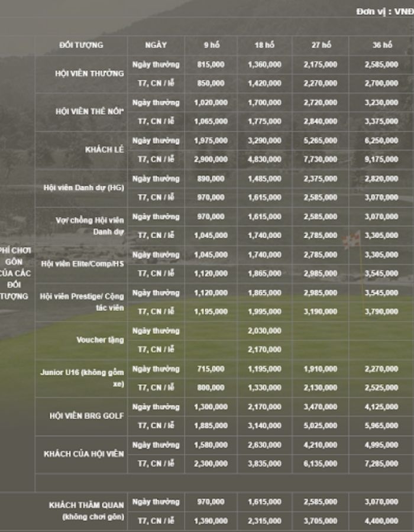
Task: Click the "ĐỐI TƯỢNG" column header
Action: coord(81,45)
